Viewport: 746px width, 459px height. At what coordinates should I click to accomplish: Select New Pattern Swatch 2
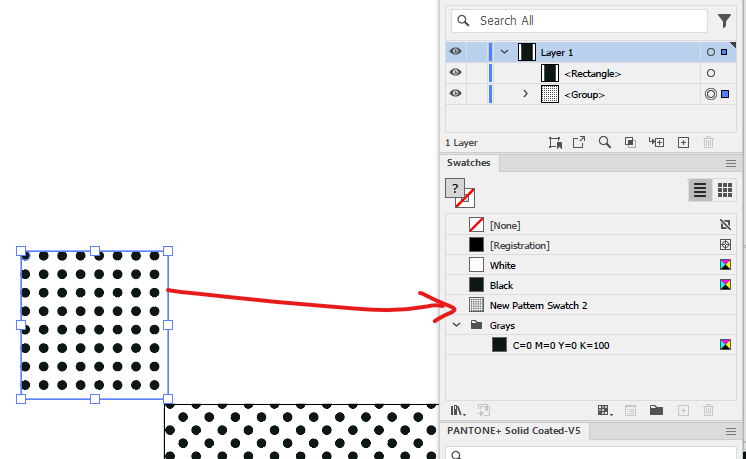[x=591, y=305]
